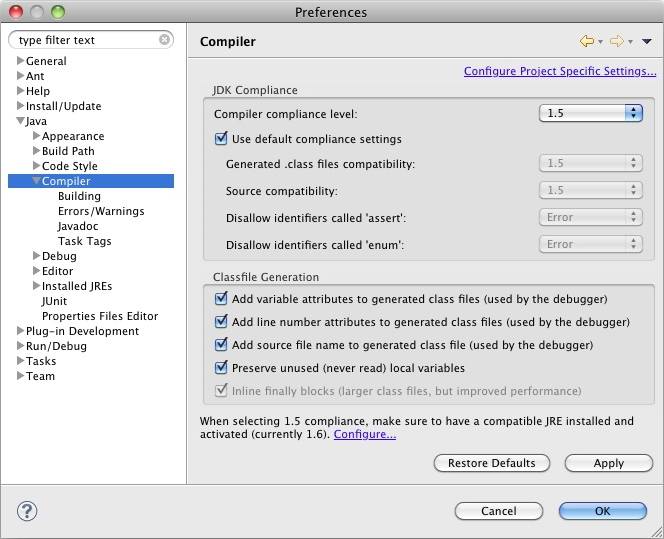The width and height of the screenshot is (664, 539).
Task: Toggle Preserve unused local variables checkbox
Action: coord(222,368)
